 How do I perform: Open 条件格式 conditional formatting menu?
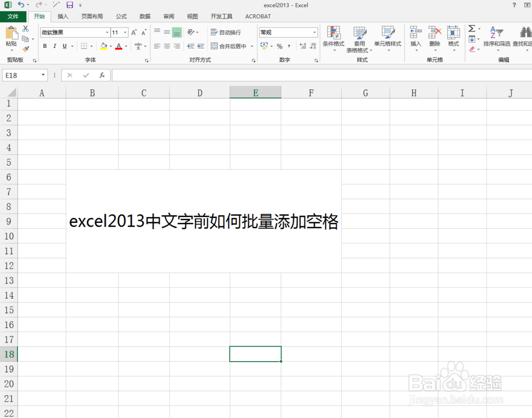334,38
